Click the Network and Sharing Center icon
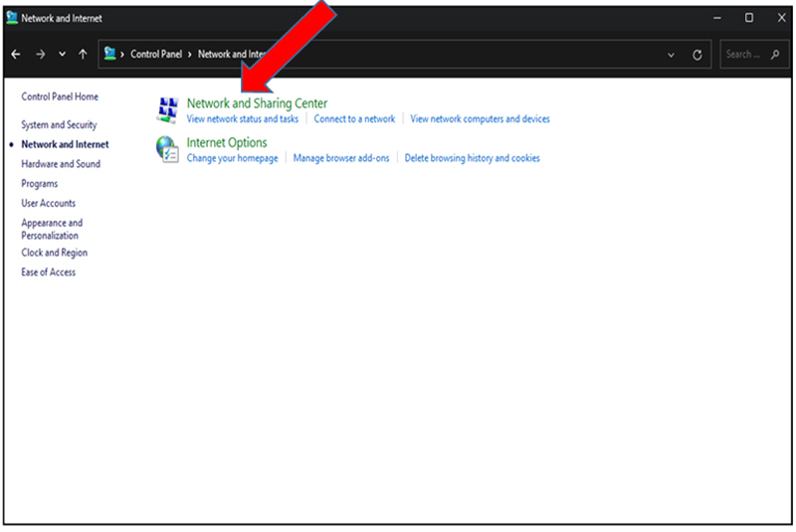The height and width of the screenshot is (532, 796). coord(167,110)
